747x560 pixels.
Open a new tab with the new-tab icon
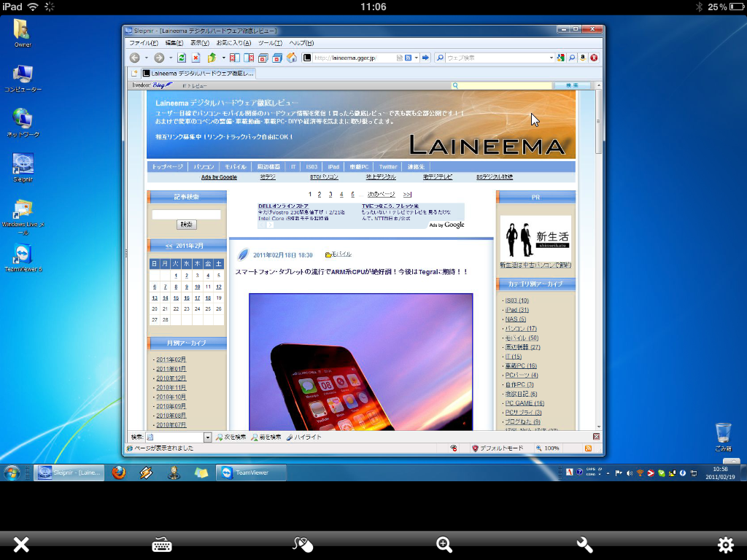click(x=135, y=74)
